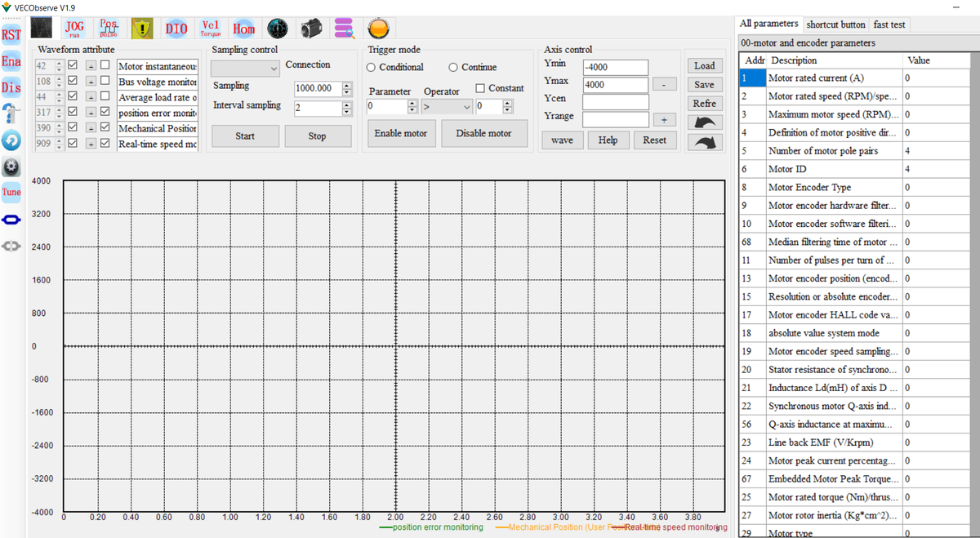Click the Start sampling button

(245, 136)
